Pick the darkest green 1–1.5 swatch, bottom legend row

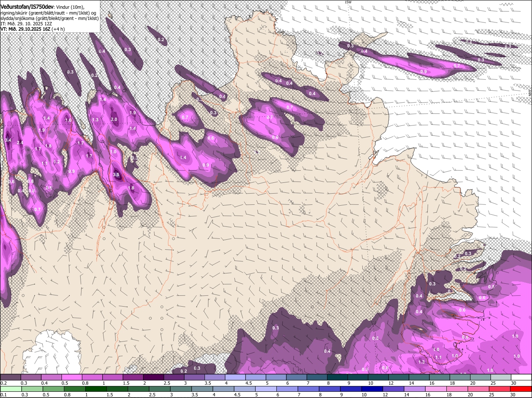coord(96,389)
